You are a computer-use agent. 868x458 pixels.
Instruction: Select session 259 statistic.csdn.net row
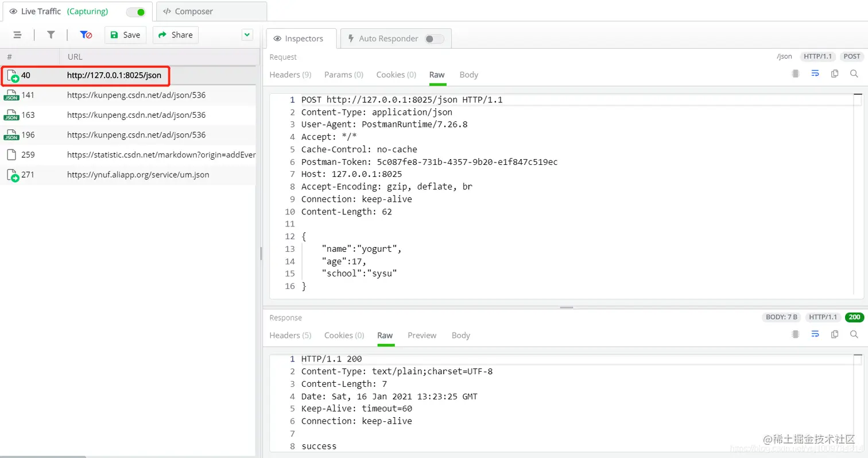tap(128, 155)
